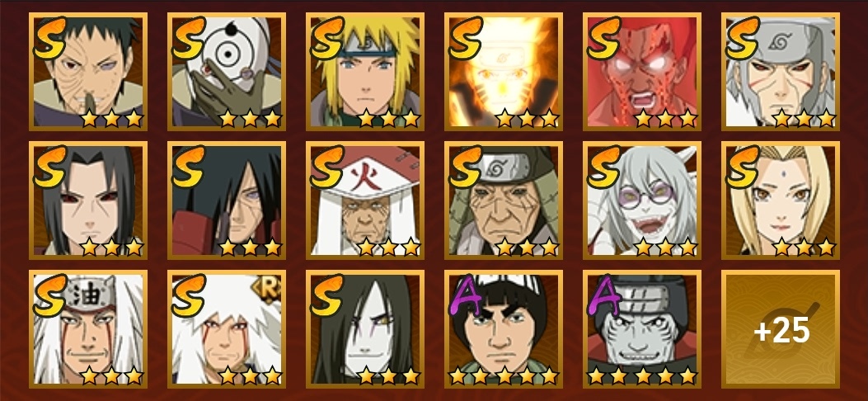
Task: Choose the white spiral-masked ninja card
Action: pos(227,72)
